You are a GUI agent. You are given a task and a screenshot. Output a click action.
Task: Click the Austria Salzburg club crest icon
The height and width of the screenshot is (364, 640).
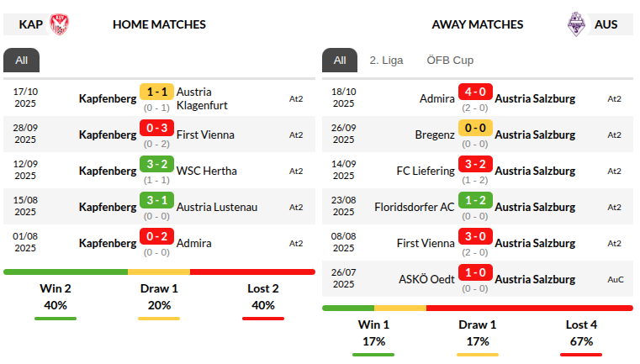click(x=575, y=24)
